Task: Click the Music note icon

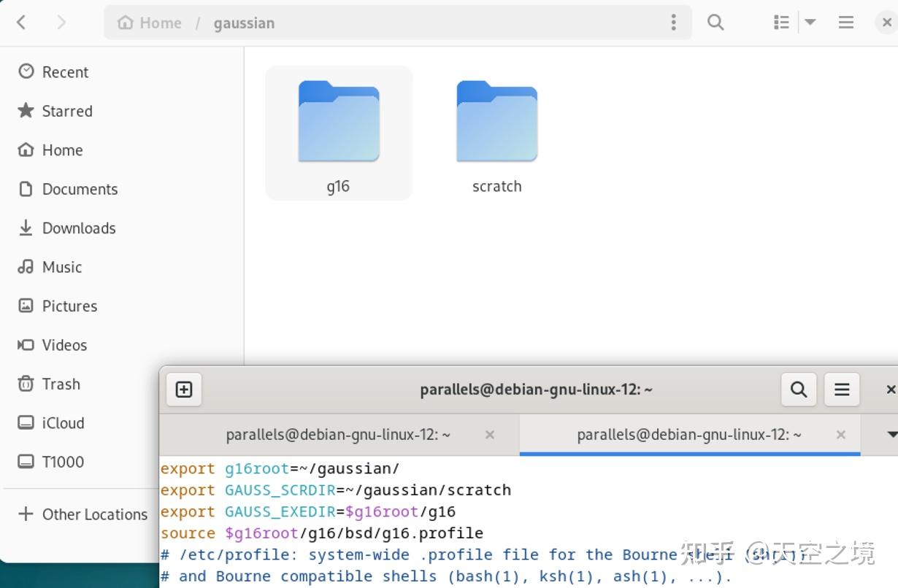Action: pos(26,266)
